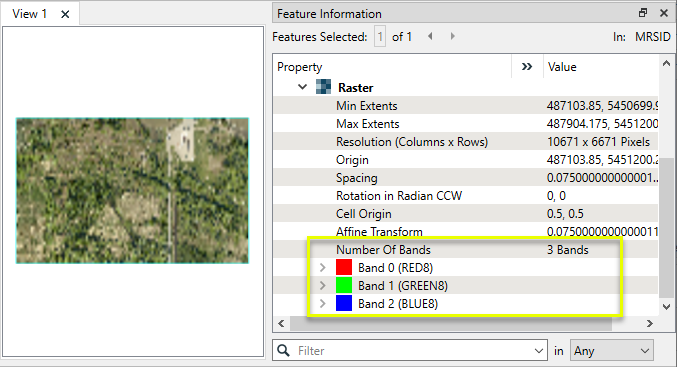Expand Band 1 (GREEN8) details
This screenshot has width=677, height=367.
click(323, 285)
